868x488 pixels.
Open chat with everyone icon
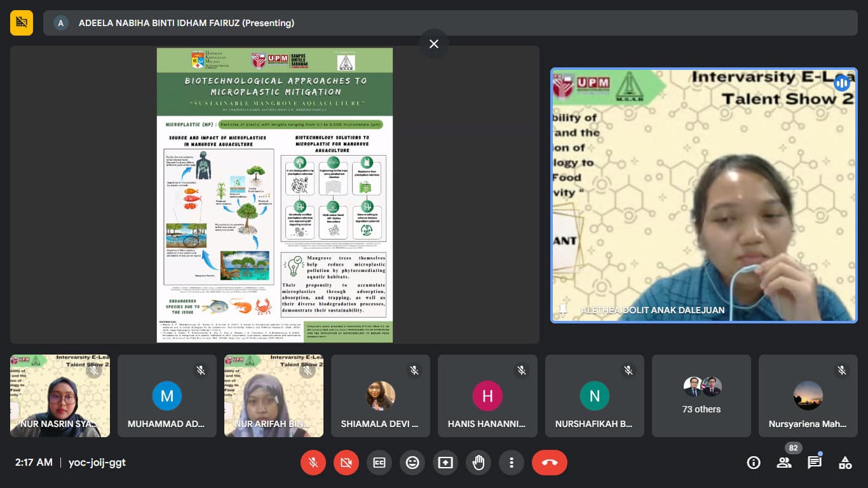pyautogui.click(x=815, y=463)
